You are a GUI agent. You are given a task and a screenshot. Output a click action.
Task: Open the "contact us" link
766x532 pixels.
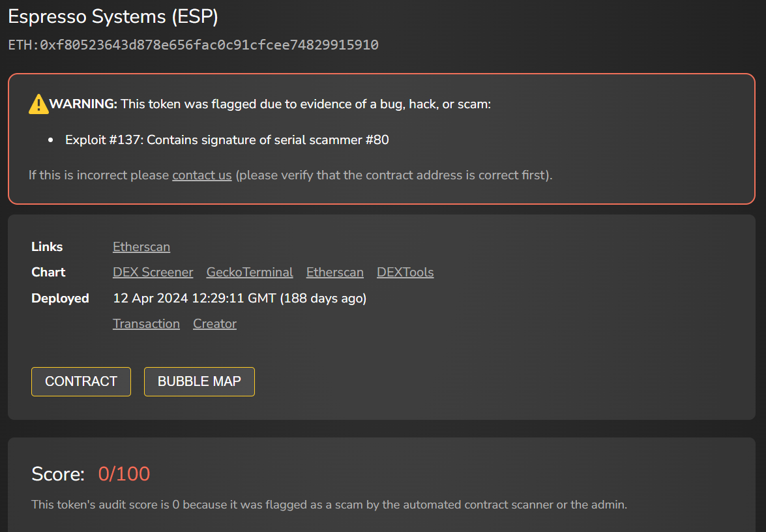click(x=201, y=175)
